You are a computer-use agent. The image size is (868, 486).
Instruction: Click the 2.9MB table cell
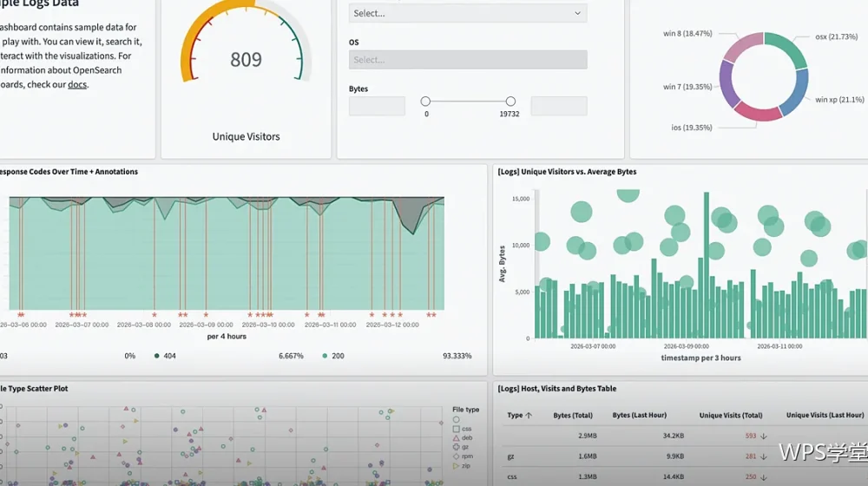(x=588, y=437)
